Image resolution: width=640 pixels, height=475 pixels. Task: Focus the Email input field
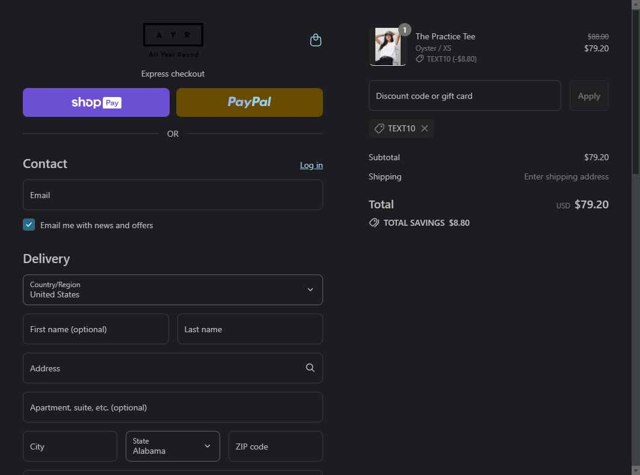[x=173, y=195]
